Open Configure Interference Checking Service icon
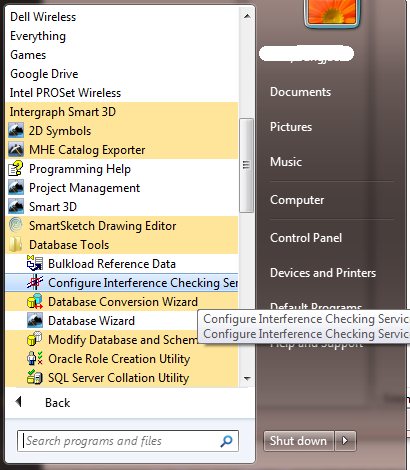The width and height of the screenshot is (410, 470). click(x=35, y=283)
